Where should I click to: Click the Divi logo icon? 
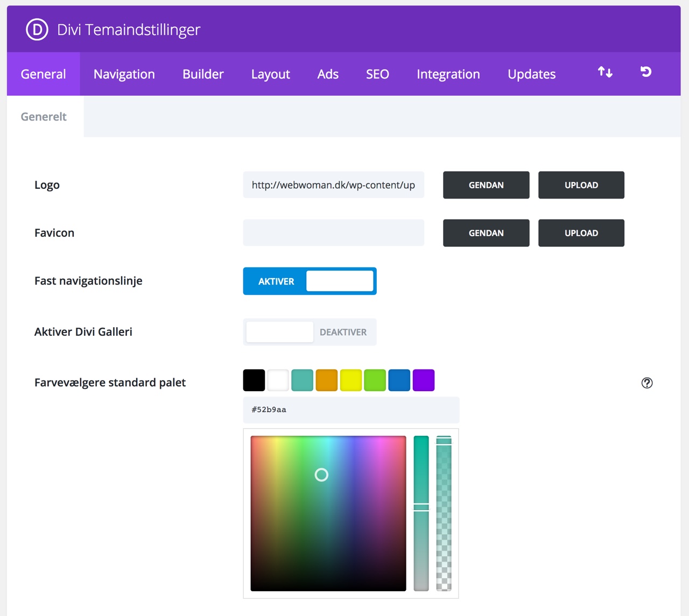click(x=37, y=30)
